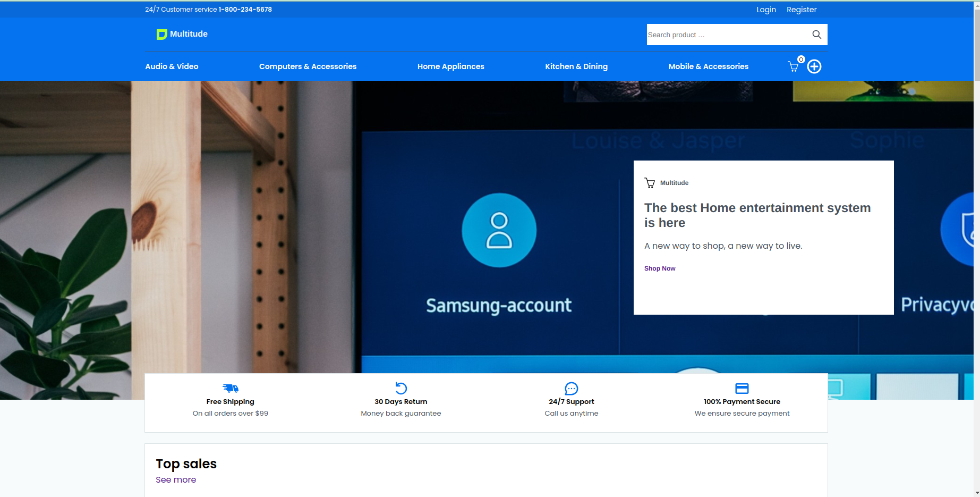This screenshot has height=497, width=980.
Task: Click the Register link
Action: click(802, 10)
